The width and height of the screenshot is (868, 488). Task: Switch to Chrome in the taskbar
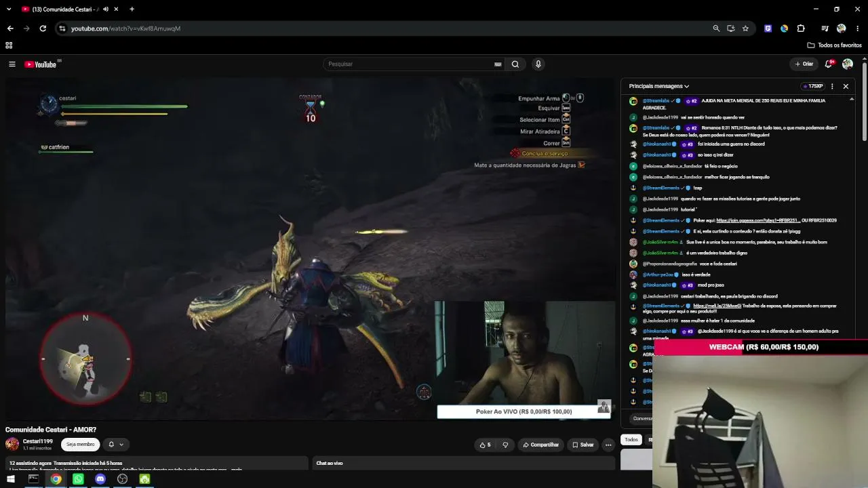[x=56, y=479]
